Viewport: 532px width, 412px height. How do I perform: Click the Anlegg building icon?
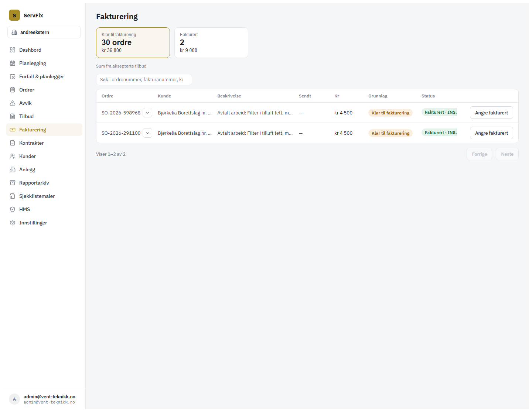pyautogui.click(x=13, y=169)
